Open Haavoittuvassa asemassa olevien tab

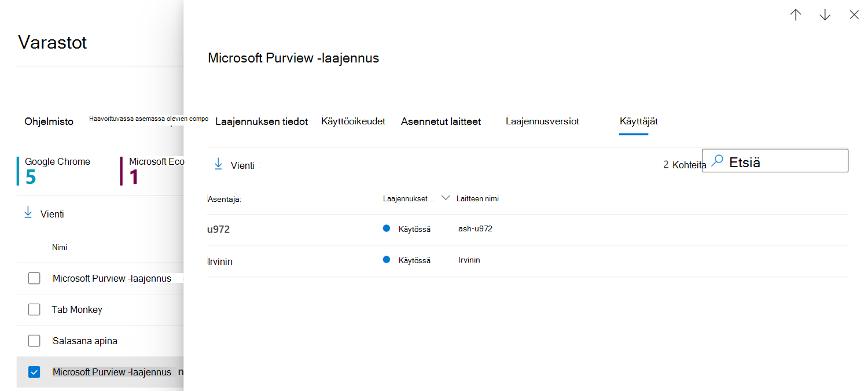(149, 119)
